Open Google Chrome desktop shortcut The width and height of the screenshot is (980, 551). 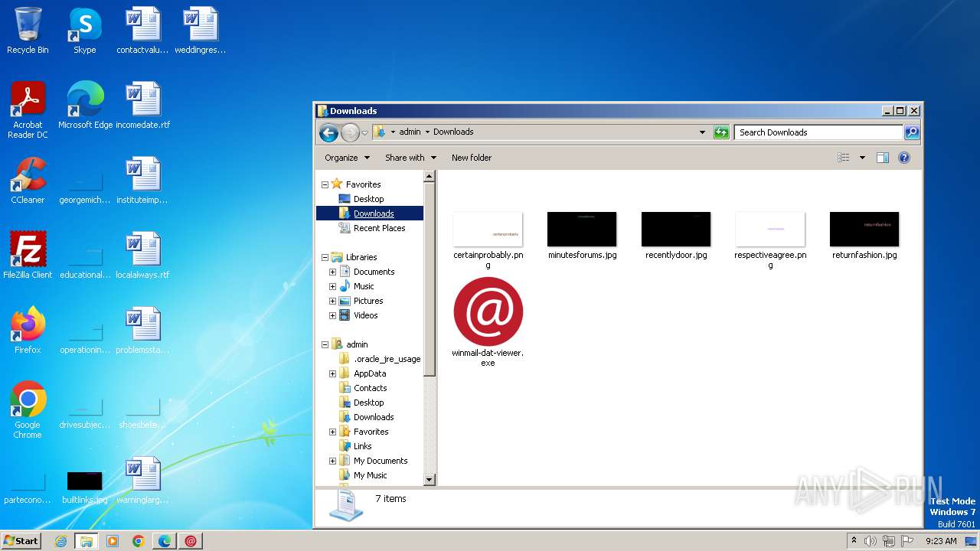click(x=28, y=410)
